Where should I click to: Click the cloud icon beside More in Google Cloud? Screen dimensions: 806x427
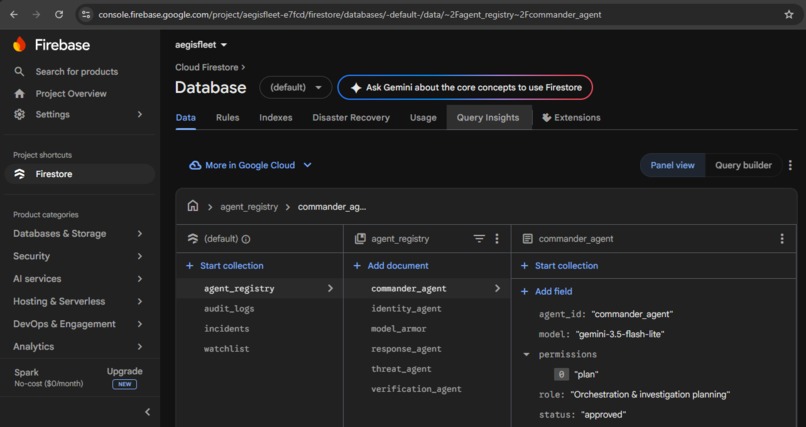pyautogui.click(x=195, y=165)
